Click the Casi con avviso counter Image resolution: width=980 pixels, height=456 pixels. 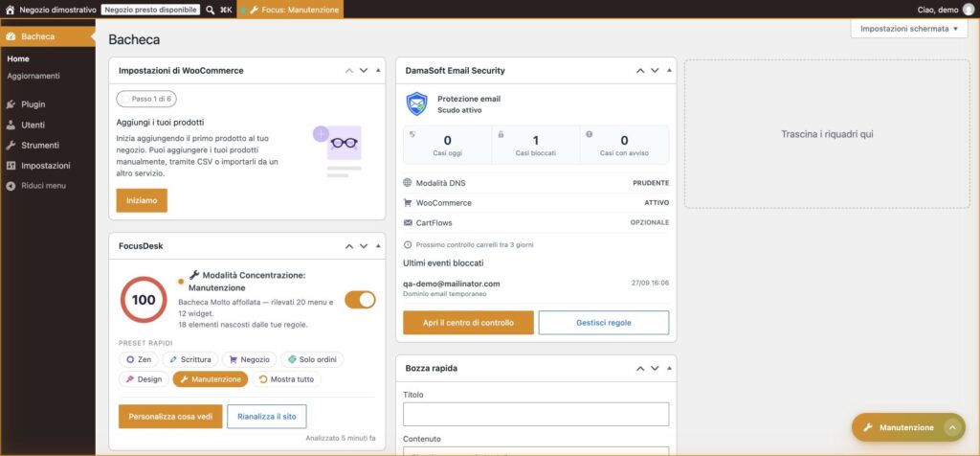tap(624, 145)
